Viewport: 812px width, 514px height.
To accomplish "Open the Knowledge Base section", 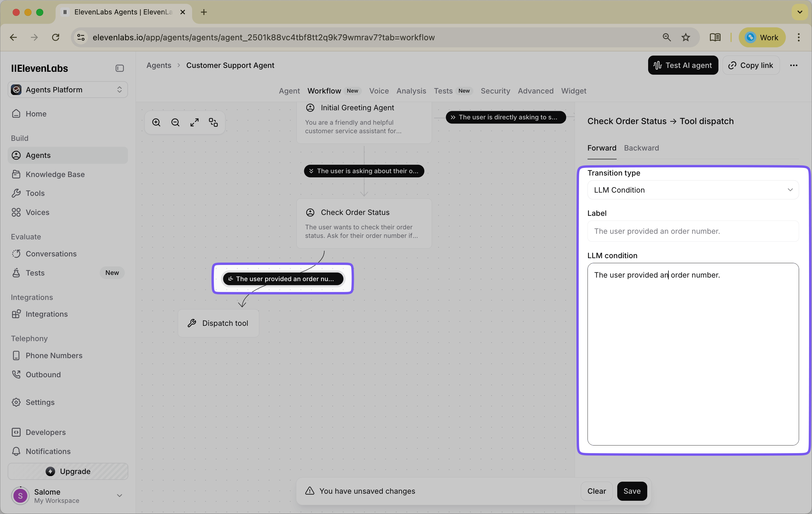I will tap(55, 174).
